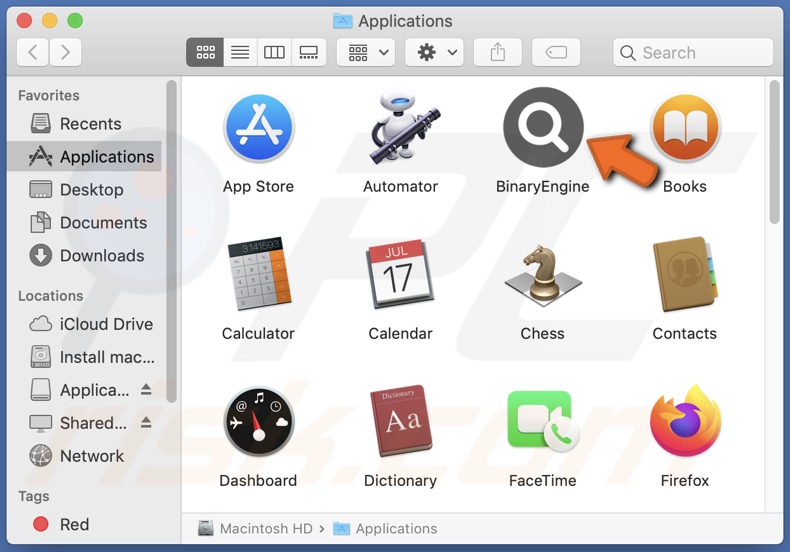Open the Books app icon
The height and width of the screenshot is (552, 790).
[685, 127]
